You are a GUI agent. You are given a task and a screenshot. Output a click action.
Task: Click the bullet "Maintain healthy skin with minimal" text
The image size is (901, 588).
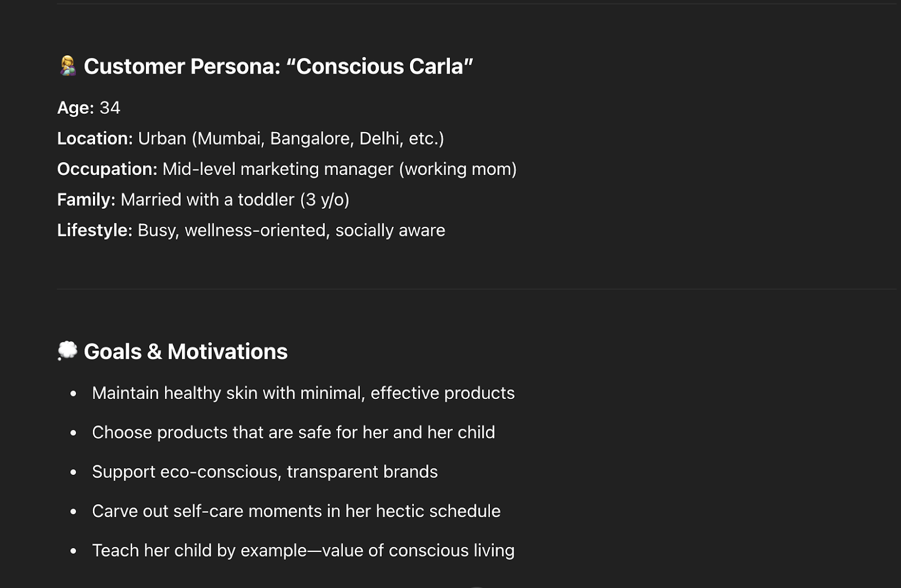303,393
